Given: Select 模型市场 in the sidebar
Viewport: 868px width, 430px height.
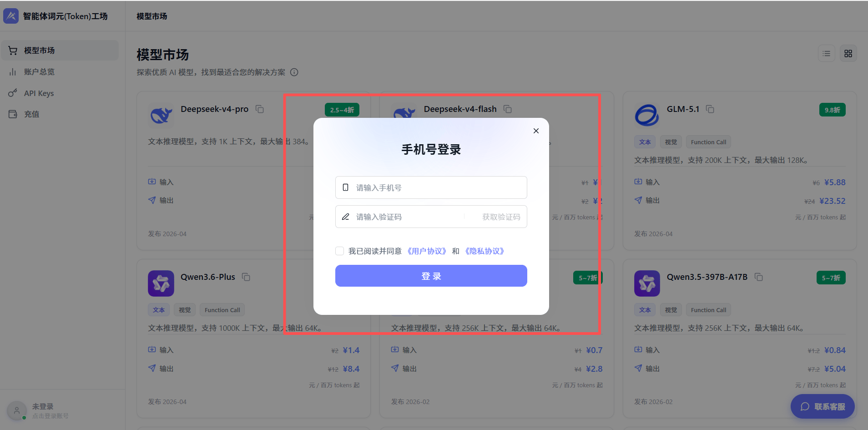Looking at the screenshot, I should (x=60, y=51).
